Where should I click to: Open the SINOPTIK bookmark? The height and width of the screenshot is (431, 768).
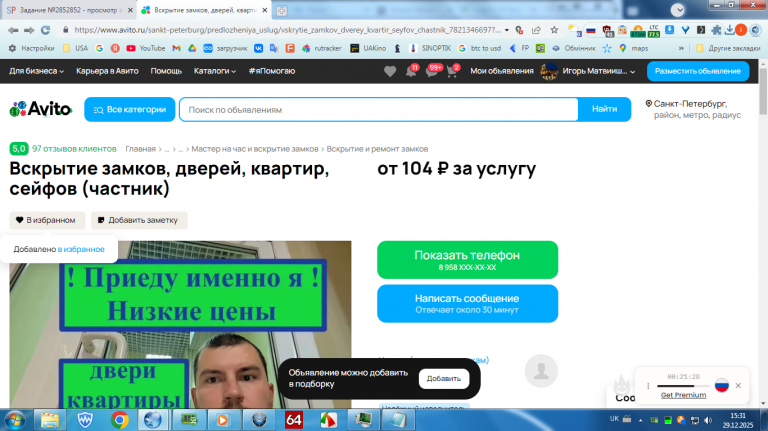coord(430,48)
